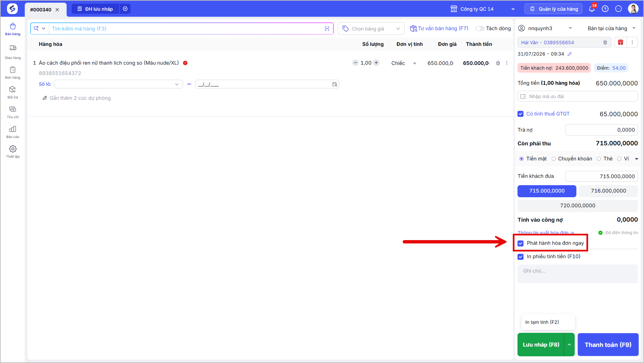
Task: Expand the Công ty QC 14 branch selector
Action: point(482,9)
